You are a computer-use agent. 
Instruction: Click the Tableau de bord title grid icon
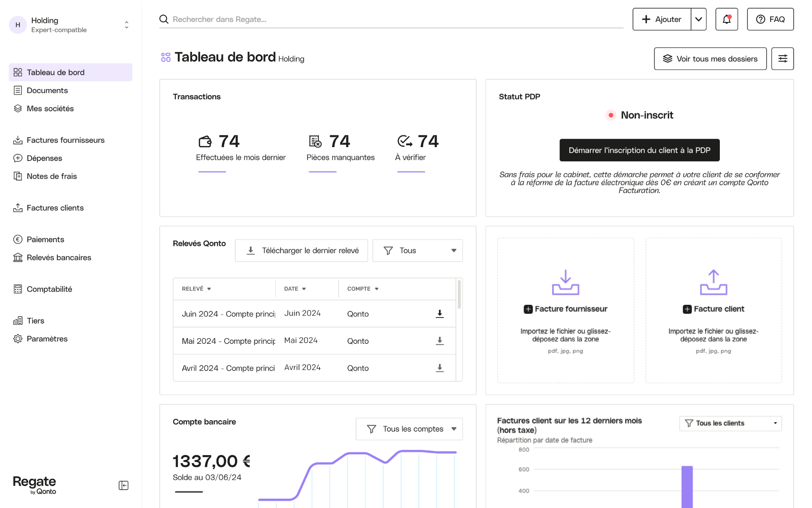[x=166, y=57]
